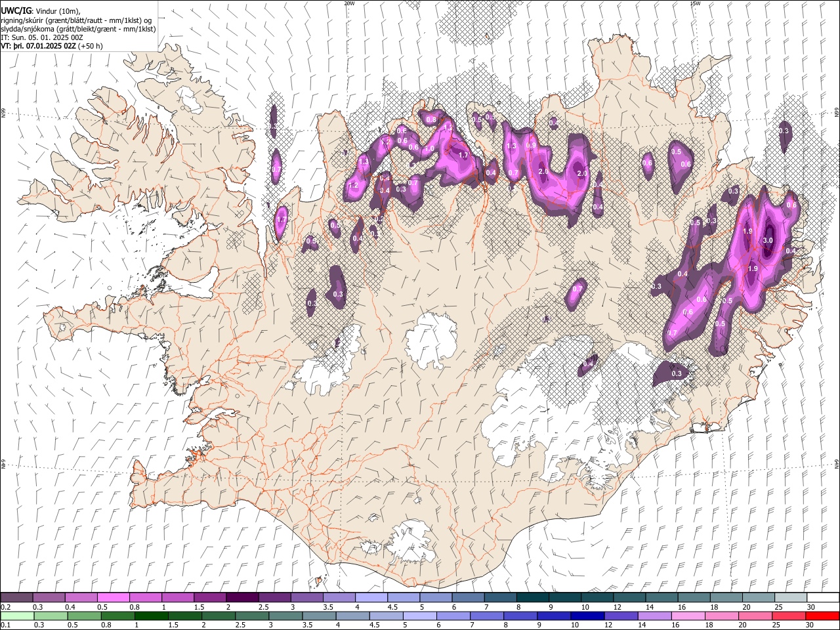Click the valid time 'VT: þri. 07.01.2025 02Z'
This screenshot has width=840, height=630.
tap(38, 46)
